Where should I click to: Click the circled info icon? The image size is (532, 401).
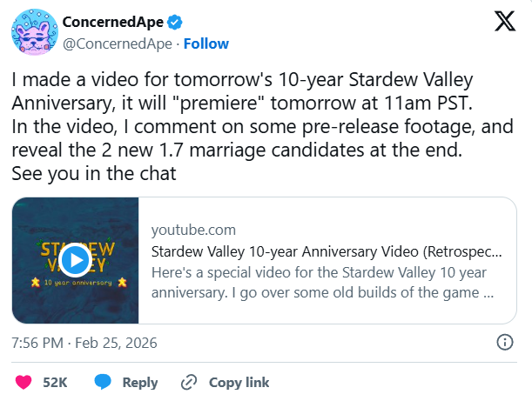(504, 342)
